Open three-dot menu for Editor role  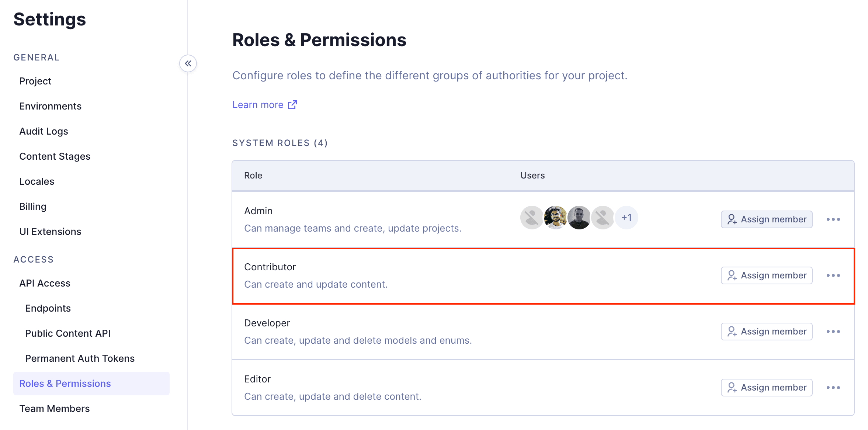[x=833, y=388]
